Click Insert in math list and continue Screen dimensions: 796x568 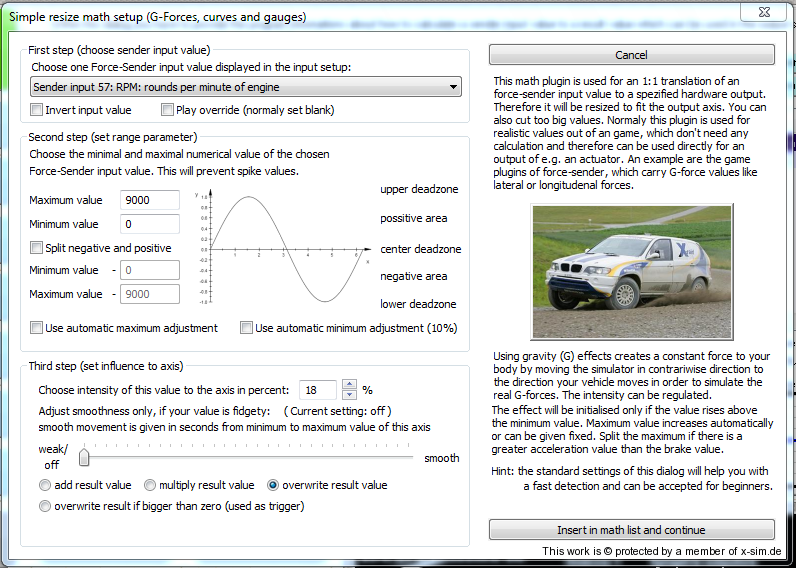pyautogui.click(x=631, y=530)
